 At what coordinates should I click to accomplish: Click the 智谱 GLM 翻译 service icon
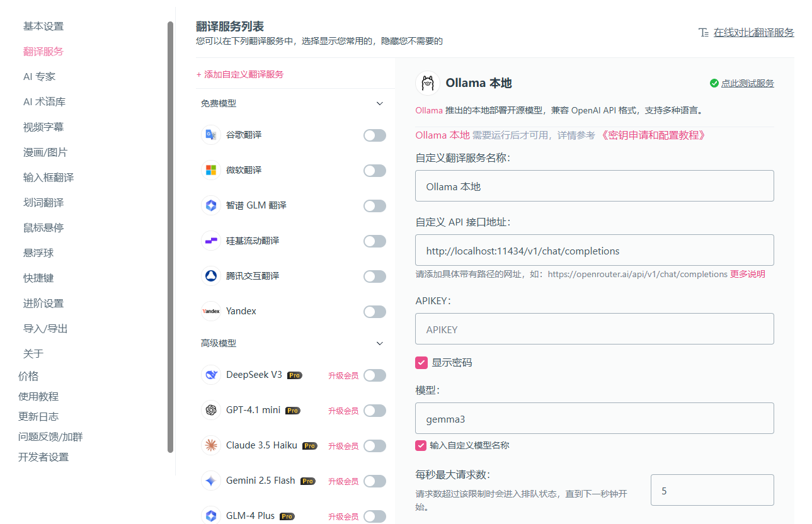(x=211, y=205)
